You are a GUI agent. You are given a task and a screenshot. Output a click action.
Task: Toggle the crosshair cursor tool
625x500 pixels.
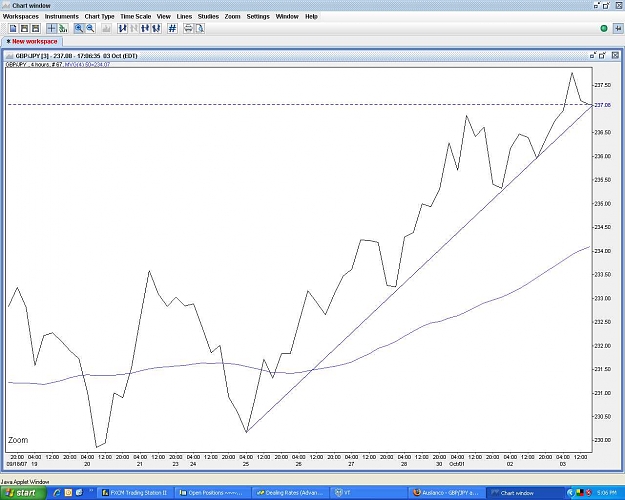(51, 28)
